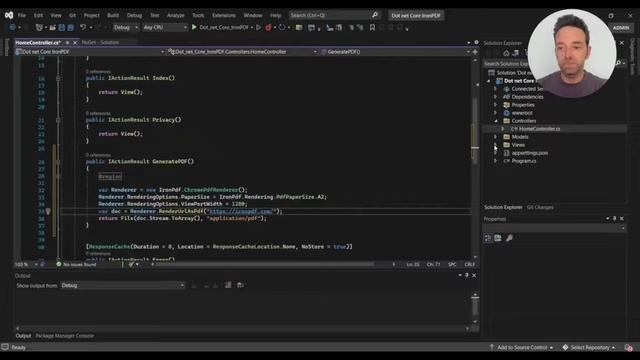Screen dimensions: 640x360
Task: Open the HomeController class navigation dropdown
Action: tap(242, 52)
